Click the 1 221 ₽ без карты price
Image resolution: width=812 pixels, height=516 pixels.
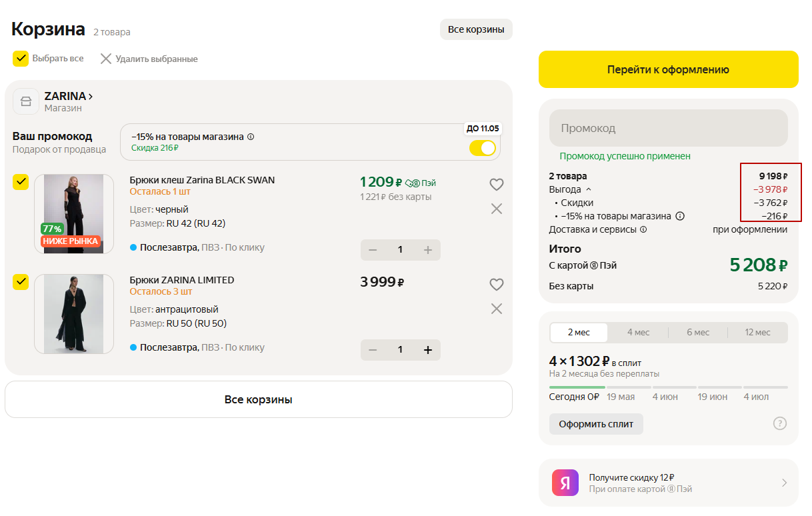tap(396, 197)
